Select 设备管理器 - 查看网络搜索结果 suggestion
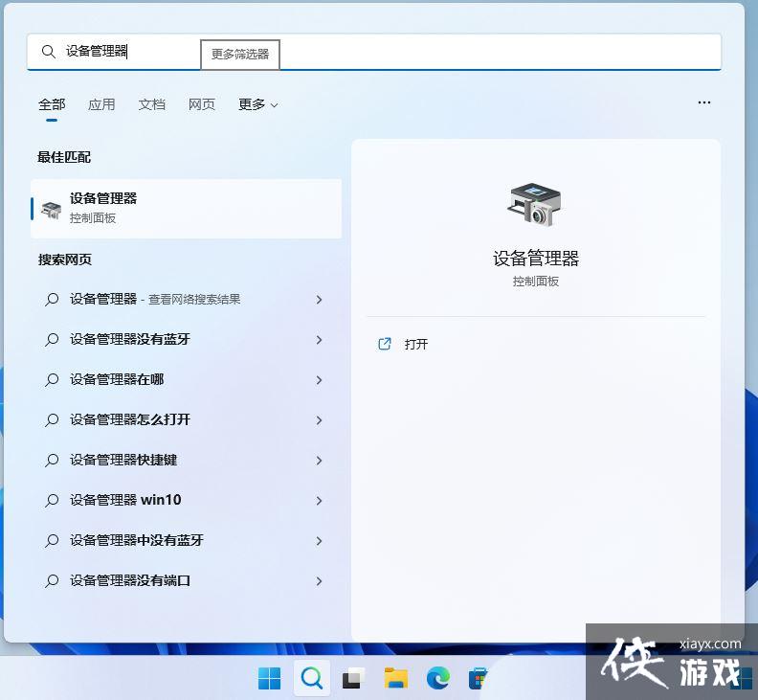Image resolution: width=758 pixels, height=700 pixels. (x=184, y=300)
